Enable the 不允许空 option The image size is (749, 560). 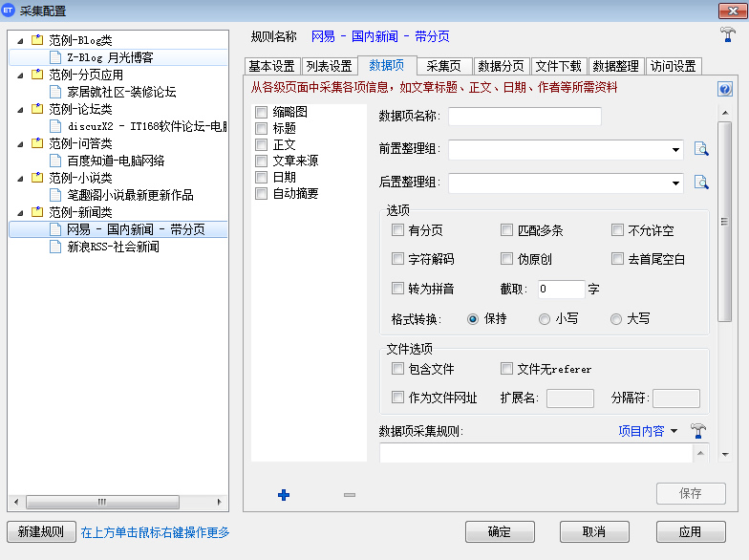click(x=617, y=230)
